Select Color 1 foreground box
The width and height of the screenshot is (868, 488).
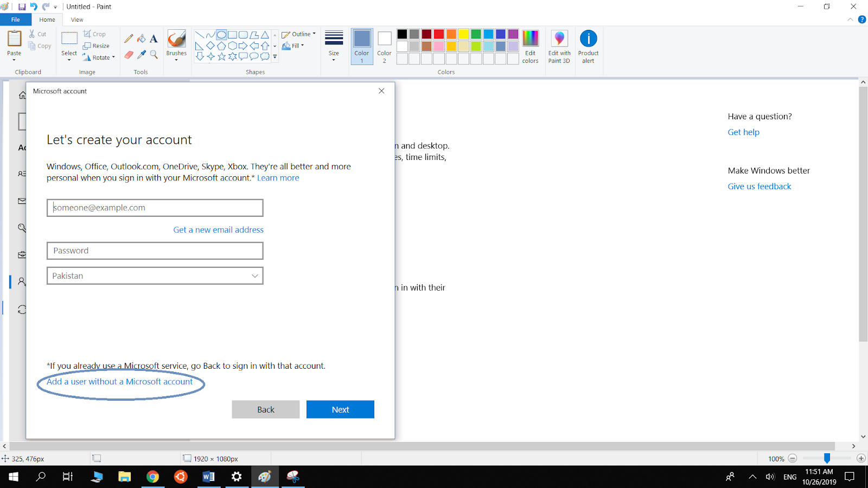[x=362, y=47]
